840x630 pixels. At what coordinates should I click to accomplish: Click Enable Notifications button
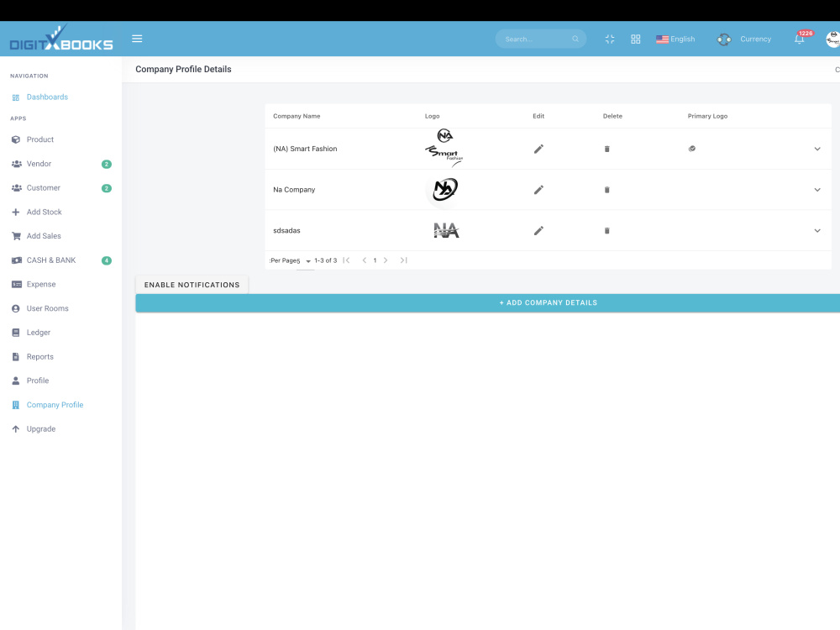[x=192, y=285]
